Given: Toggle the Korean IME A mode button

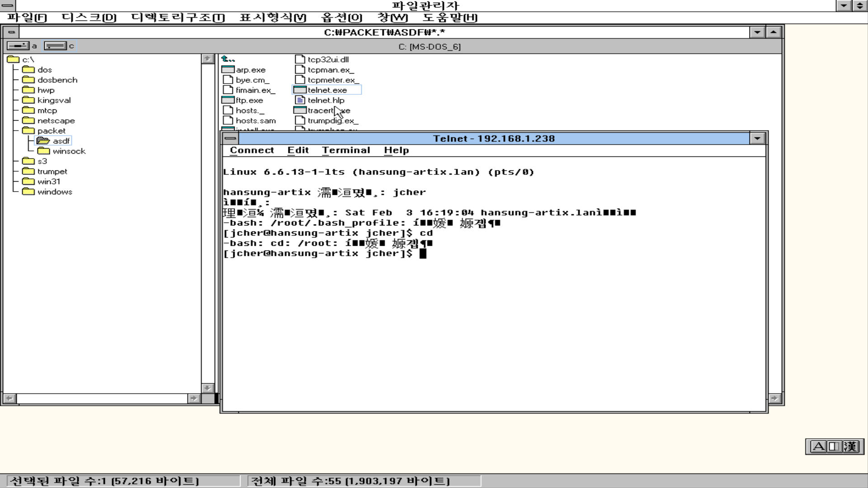Looking at the screenshot, I should click(819, 446).
